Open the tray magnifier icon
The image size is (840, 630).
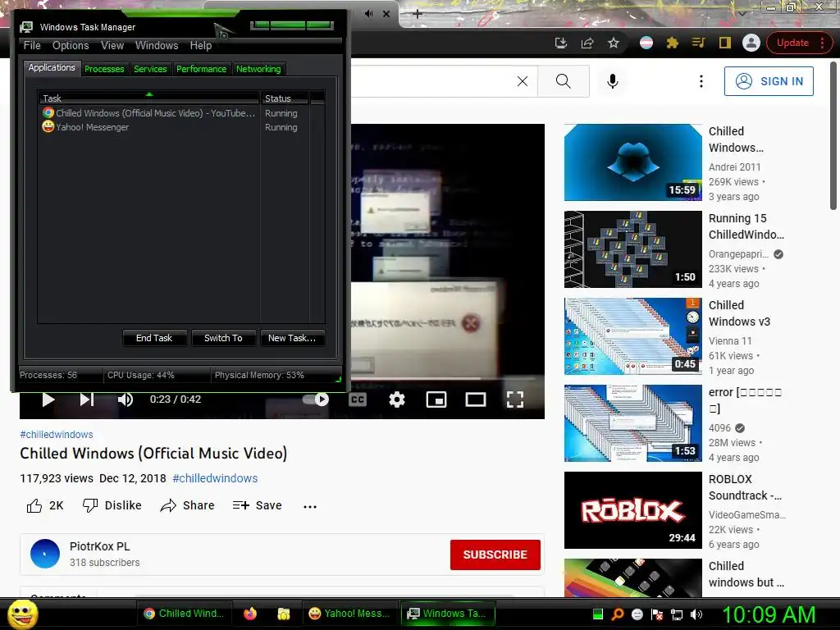click(x=617, y=614)
